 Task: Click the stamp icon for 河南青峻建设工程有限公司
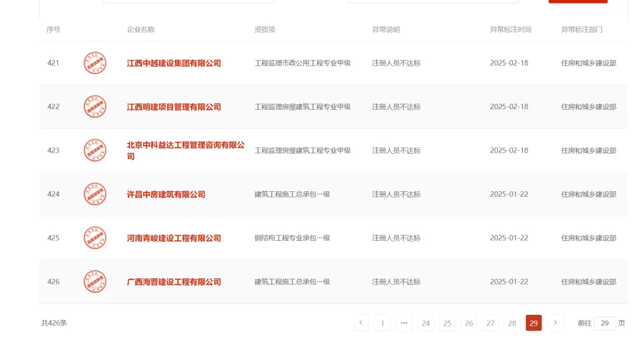tap(95, 238)
